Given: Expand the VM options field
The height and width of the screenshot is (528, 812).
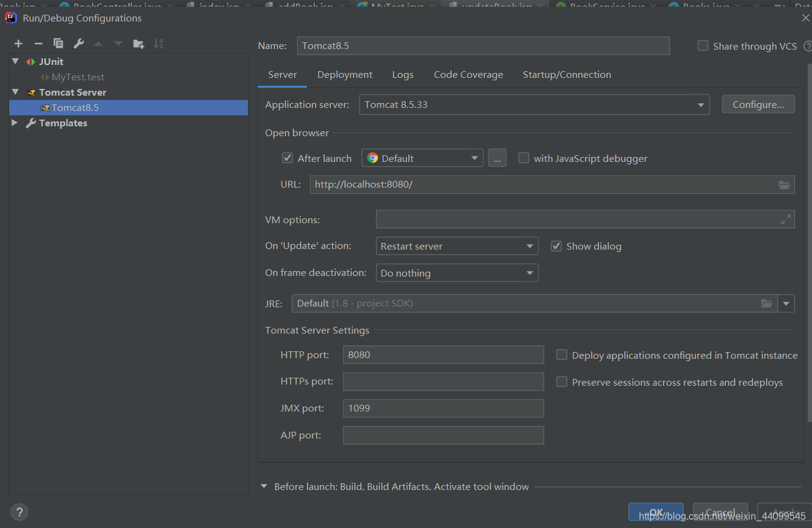Looking at the screenshot, I should click(786, 220).
